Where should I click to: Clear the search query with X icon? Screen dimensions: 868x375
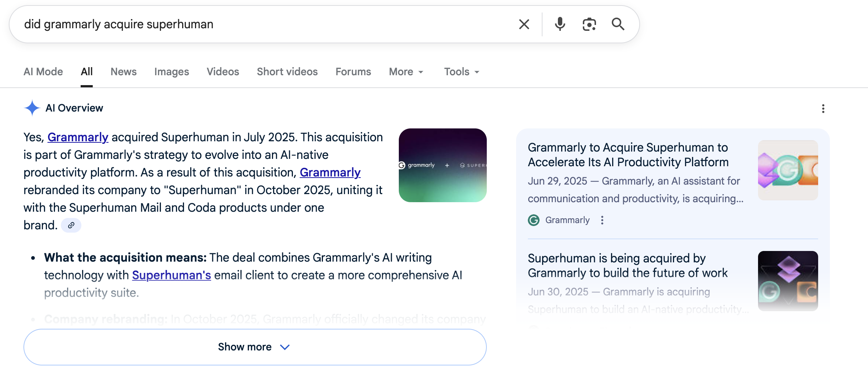(x=524, y=24)
